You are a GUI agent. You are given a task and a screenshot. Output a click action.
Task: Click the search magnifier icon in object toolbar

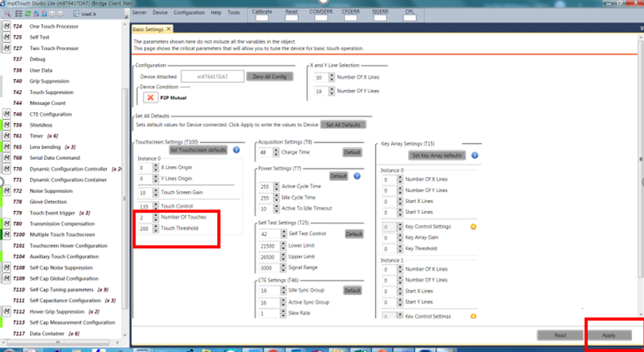pos(8,13)
